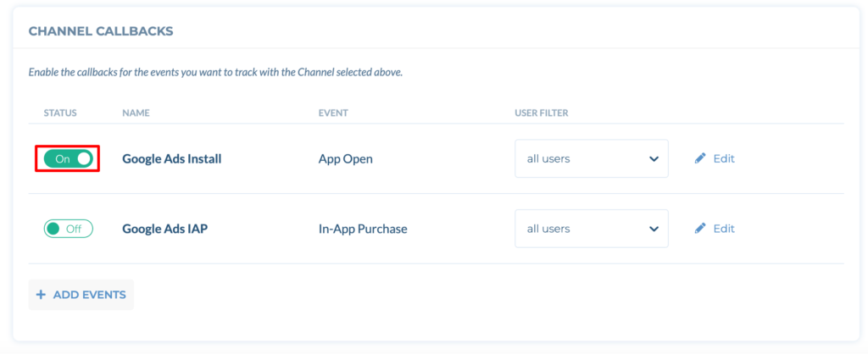Select the Google Ads IAP callback name
The width and height of the screenshot is (868, 354).
[165, 229]
